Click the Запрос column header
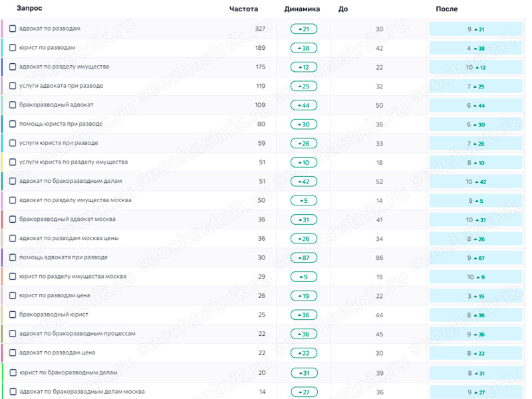This screenshot has width=532, height=399. coord(29,8)
